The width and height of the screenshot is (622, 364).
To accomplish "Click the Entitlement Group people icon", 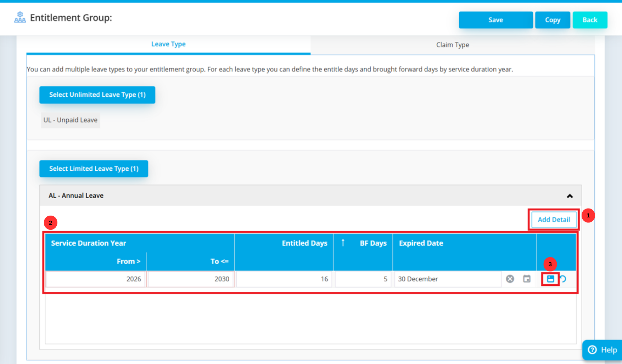I will [20, 17].
